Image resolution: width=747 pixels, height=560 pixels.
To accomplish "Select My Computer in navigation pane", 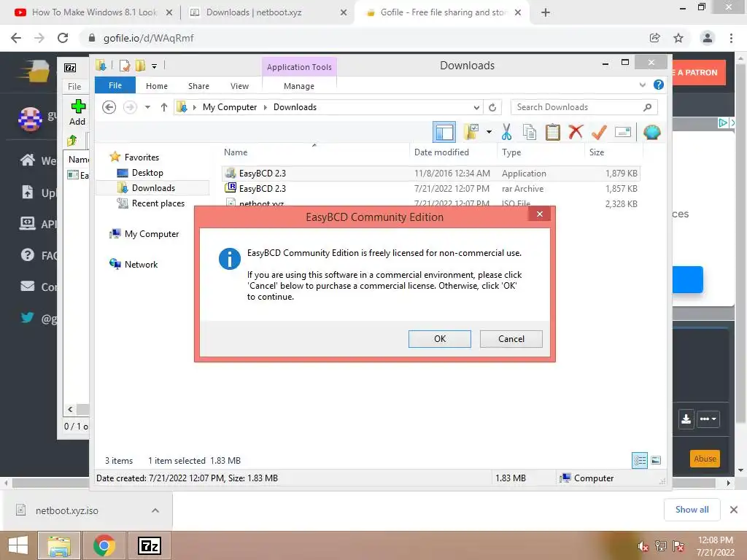I will (151, 234).
